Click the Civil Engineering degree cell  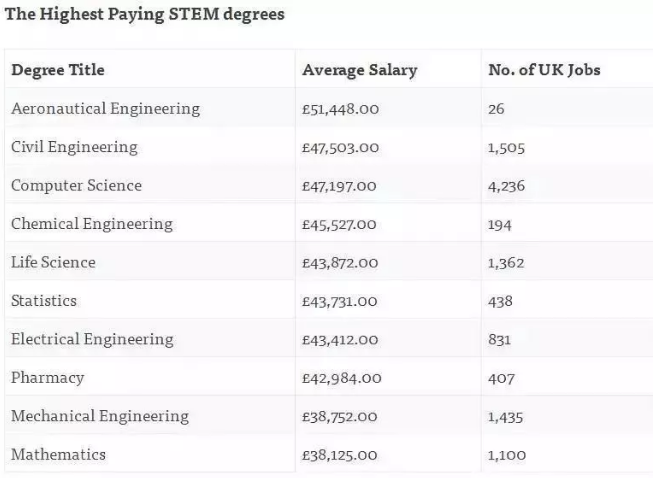pyautogui.click(x=74, y=147)
